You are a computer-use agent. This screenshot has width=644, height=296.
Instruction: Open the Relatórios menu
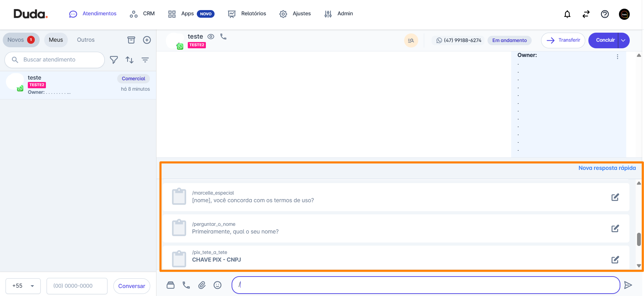247,14
